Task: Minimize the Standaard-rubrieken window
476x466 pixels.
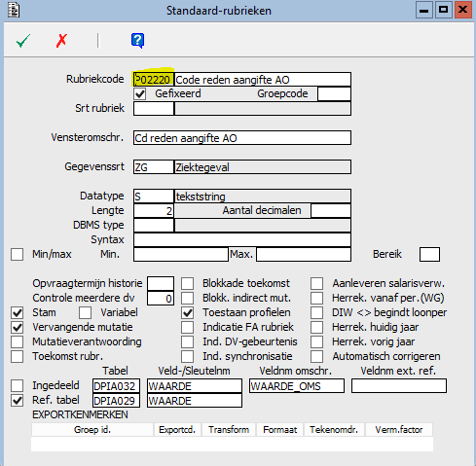Action: [x=423, y=10]
